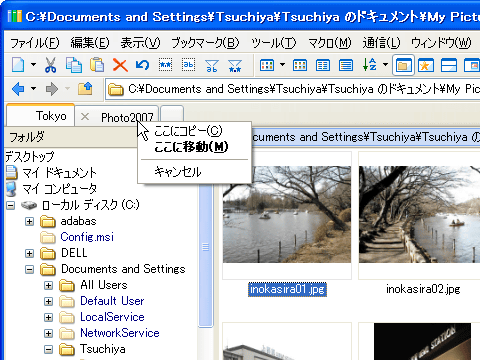Select the thumbnail view mode icon
This screenshot has height=360, width=480.
tap(267, 65)
